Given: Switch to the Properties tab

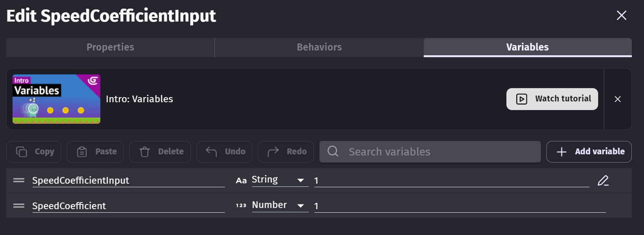Looking at the screenshot, I should point(110,47).
